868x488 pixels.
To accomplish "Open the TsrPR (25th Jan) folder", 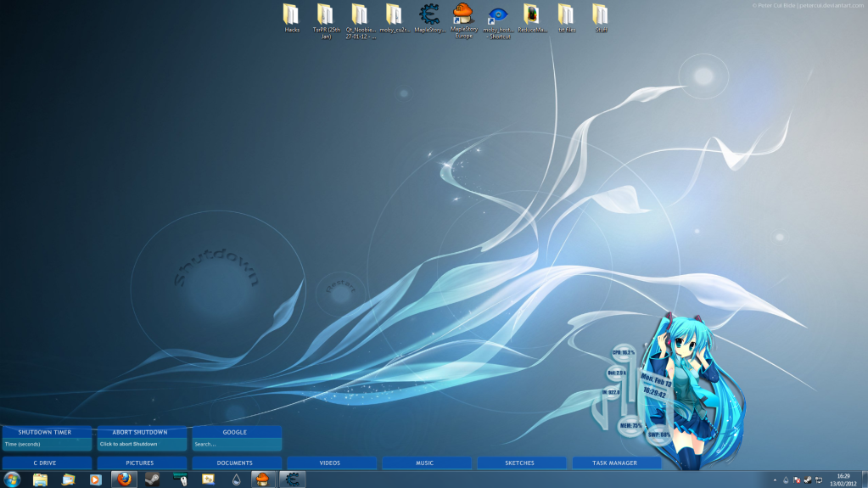I will pos(326,21).
